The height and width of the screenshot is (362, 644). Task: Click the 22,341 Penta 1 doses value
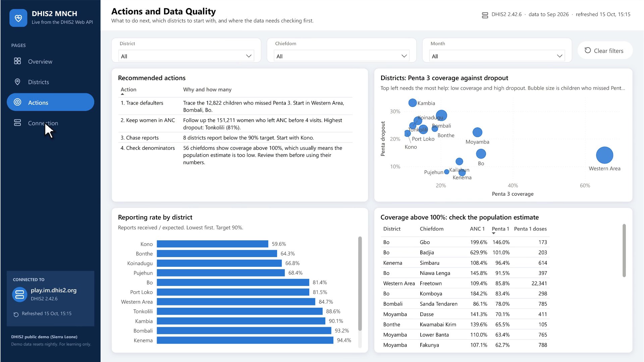539,283
